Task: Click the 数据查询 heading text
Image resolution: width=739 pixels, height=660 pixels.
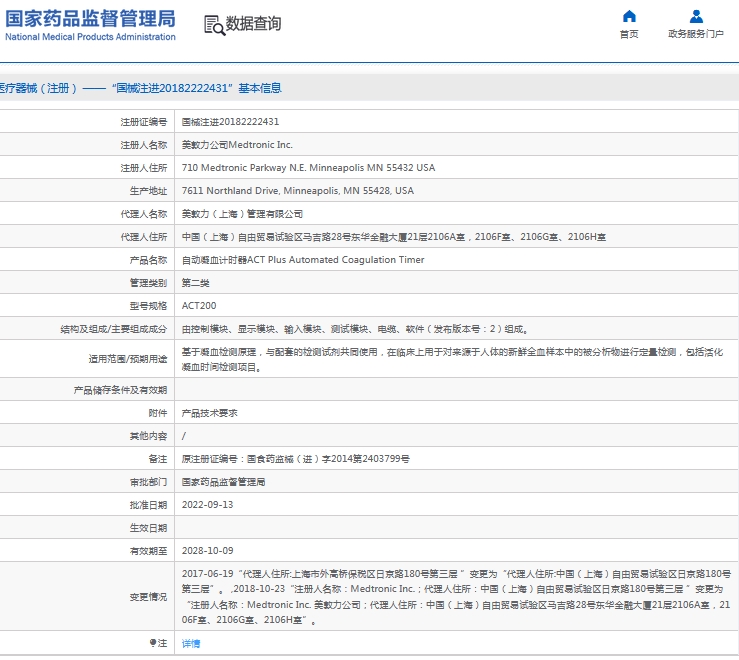Action: click(x=253, y=23)
